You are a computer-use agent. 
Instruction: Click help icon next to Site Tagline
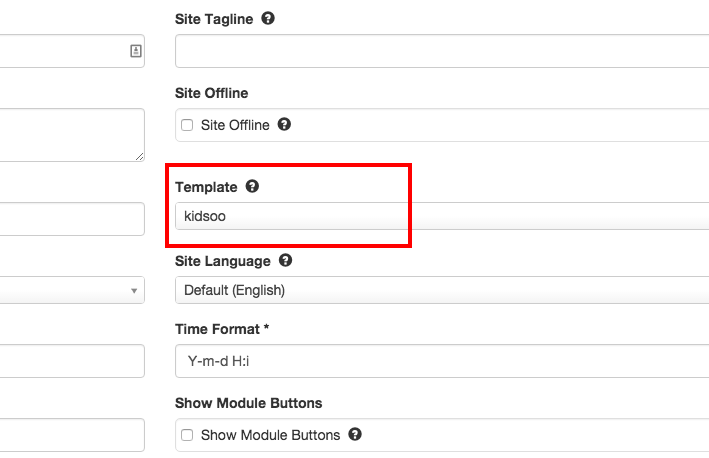(x=268, y=18)
